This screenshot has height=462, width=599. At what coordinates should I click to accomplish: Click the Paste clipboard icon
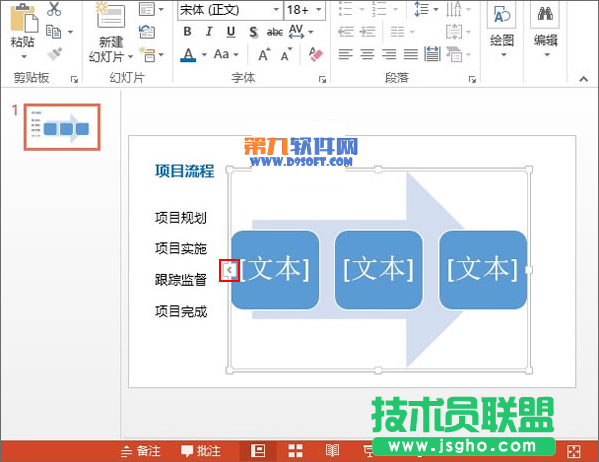coord(24,18)
